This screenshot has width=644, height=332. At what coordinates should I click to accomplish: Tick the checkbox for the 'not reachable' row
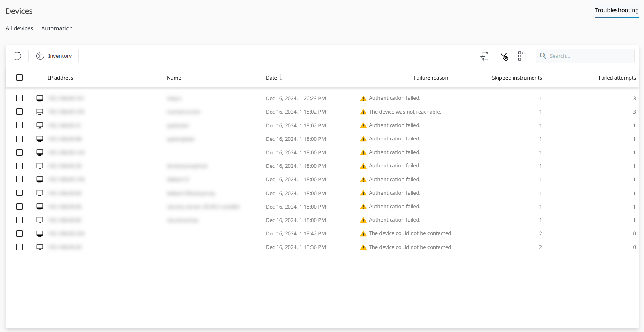[x=19, y=112]
